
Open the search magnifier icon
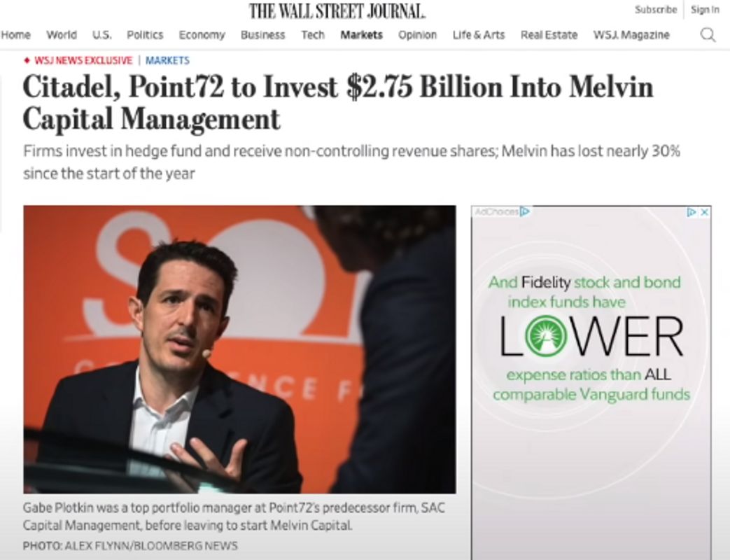[708, 35]
